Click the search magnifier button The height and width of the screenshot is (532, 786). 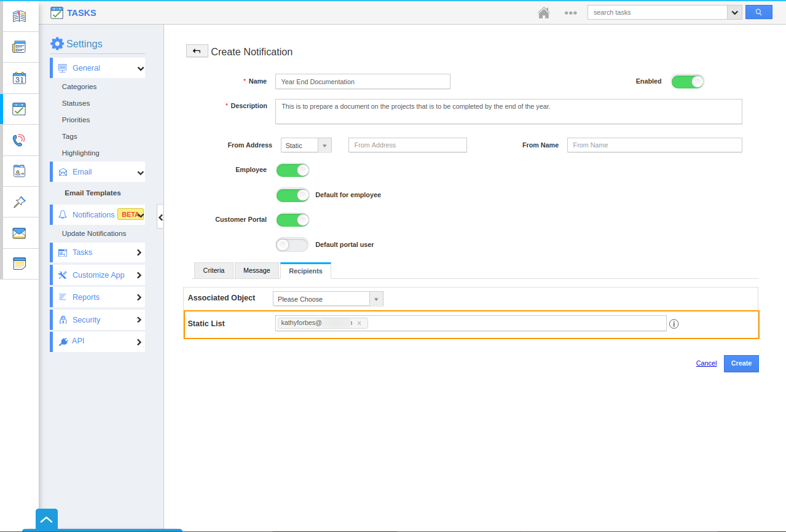tap(758, 12)
